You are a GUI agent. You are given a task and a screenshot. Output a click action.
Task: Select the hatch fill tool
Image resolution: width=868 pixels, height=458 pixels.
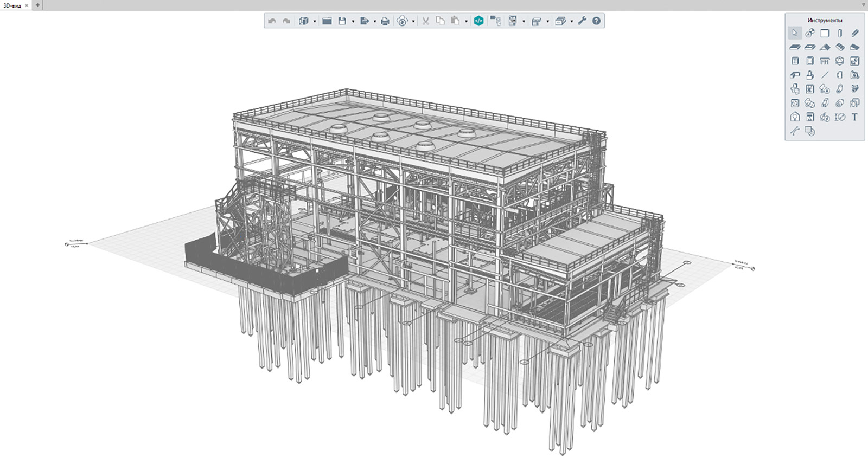point(810,131)
